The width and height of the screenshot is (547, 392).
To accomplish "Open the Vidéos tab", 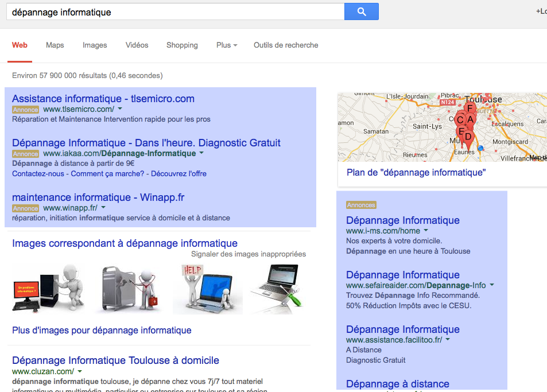I will [137, 45].
